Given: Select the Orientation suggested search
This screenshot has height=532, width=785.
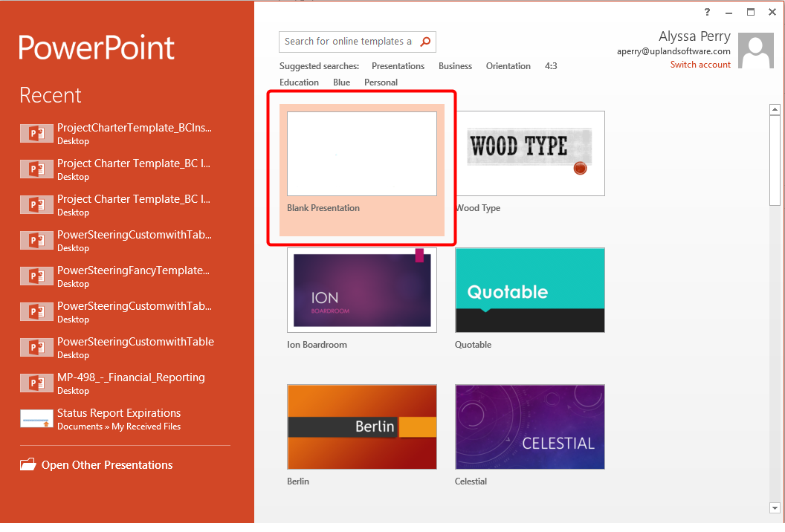Looking at the screenshot, I should click(x=508, y=66).
